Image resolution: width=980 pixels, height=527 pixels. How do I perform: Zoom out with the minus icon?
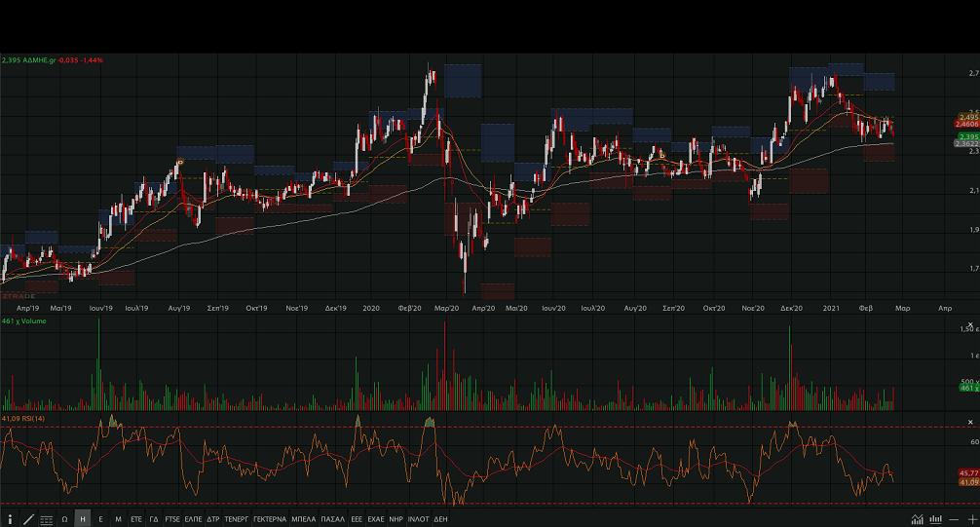point(954,519)
